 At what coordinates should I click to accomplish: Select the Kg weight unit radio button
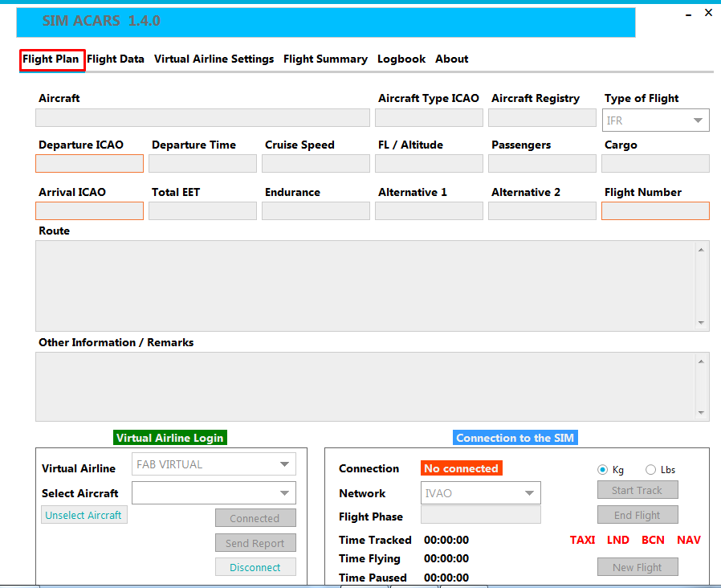[602, 470]
